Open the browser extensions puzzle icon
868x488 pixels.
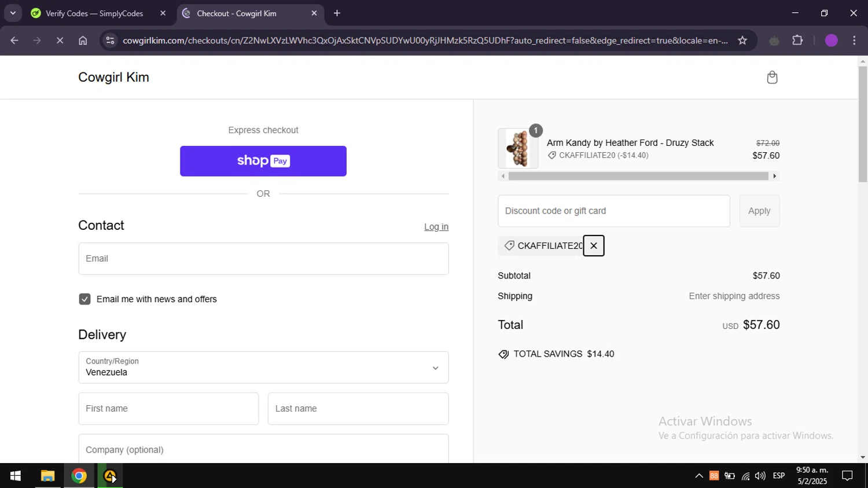point(797,41)
